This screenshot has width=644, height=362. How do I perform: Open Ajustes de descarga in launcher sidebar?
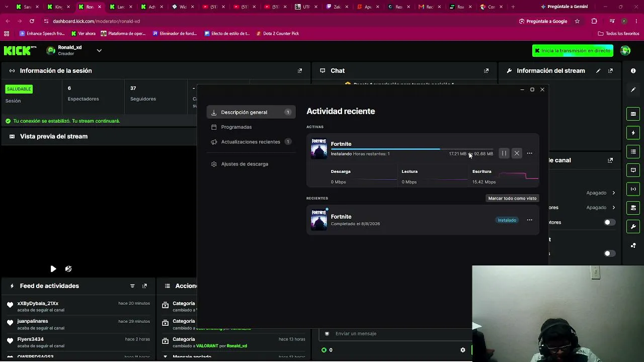245,164
